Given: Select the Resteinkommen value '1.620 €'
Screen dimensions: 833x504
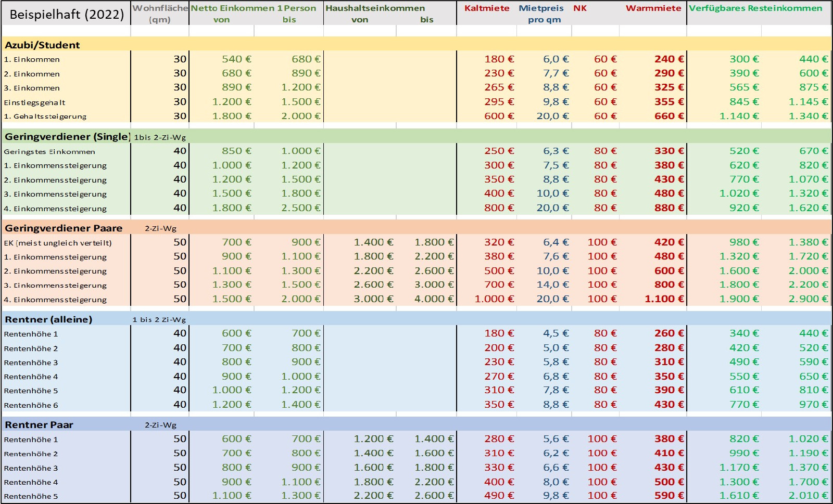Looking at the screenshot, I should [x=808, y=208].
